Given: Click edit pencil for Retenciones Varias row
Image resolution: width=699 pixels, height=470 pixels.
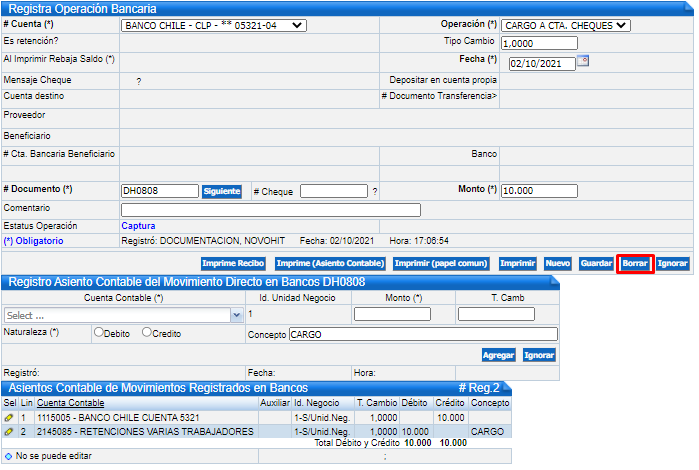Looking at the screenshot, I should coord(9,431).
